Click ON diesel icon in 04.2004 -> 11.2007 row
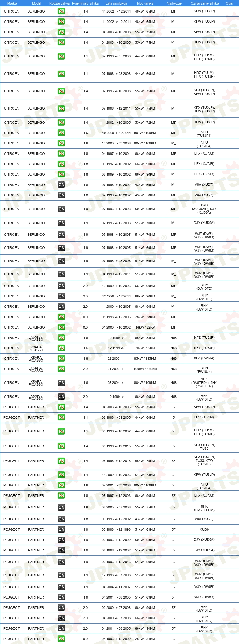 pos(61,587)
